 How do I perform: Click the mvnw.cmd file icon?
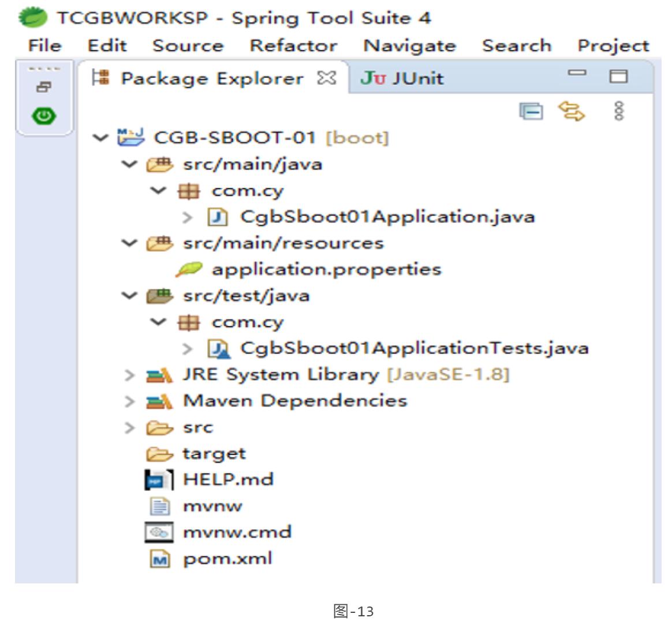coord(159,533)
